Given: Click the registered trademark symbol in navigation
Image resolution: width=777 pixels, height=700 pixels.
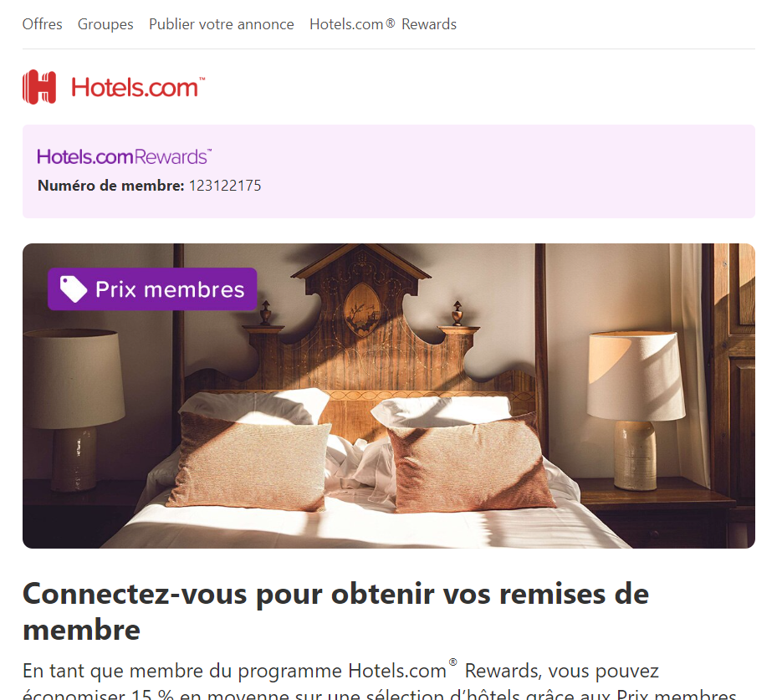Looking at the screenshot, I should tap(391, 23).
